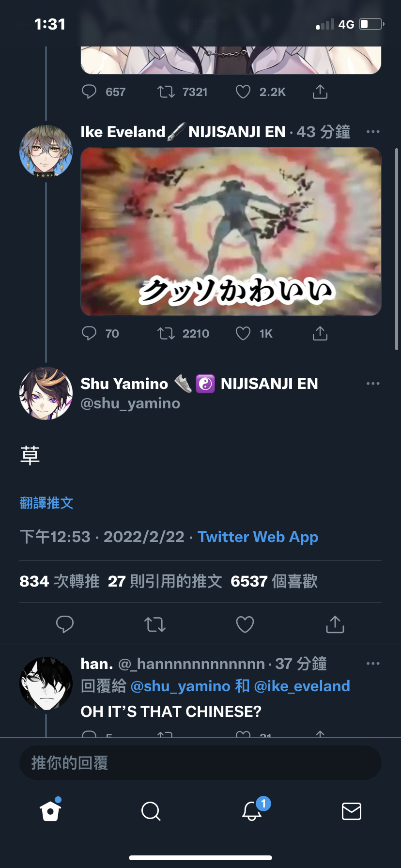Open the Twitter Web App link
401x868 pixels.
coord(258,537)
